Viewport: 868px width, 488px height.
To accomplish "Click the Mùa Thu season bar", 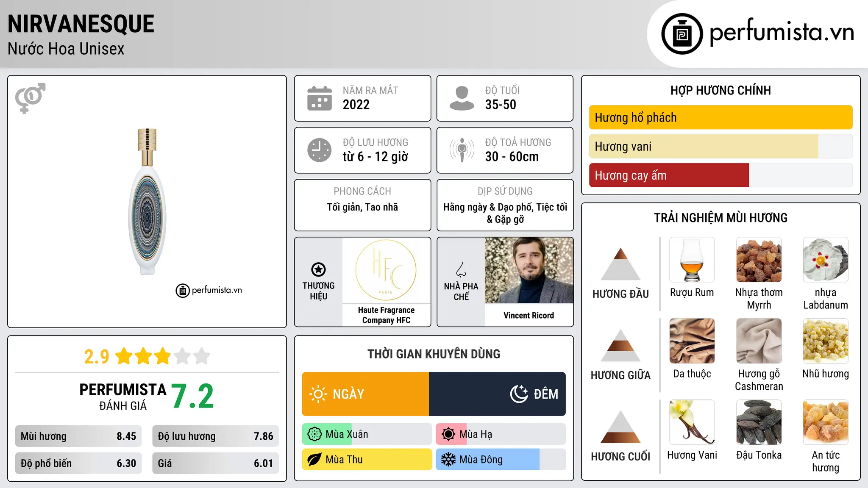I will pos(367,460).
